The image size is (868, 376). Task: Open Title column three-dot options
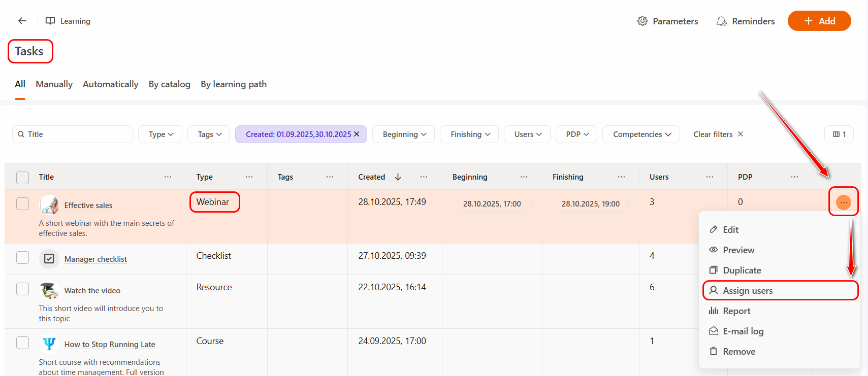coord(168,177)
